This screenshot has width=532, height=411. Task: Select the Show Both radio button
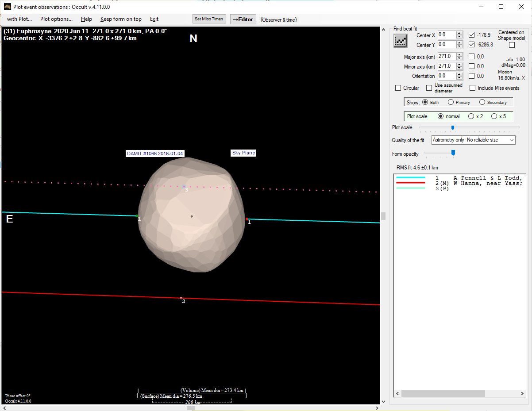point(425,102)
